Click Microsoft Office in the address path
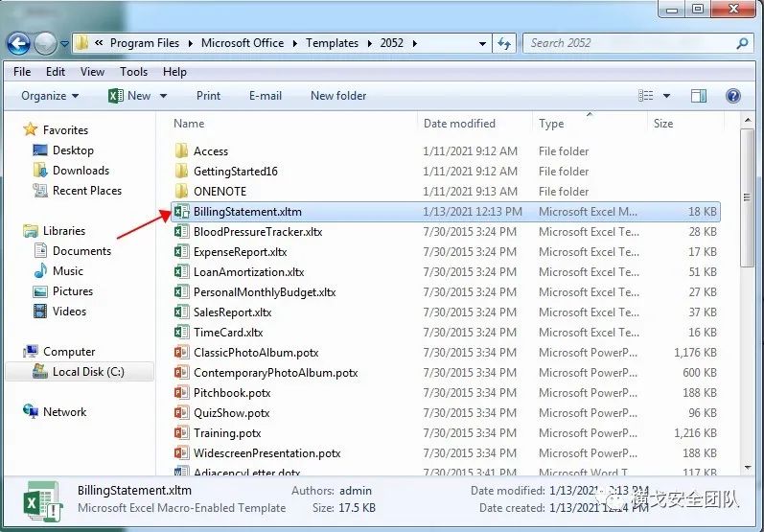 tap(243, 43)
